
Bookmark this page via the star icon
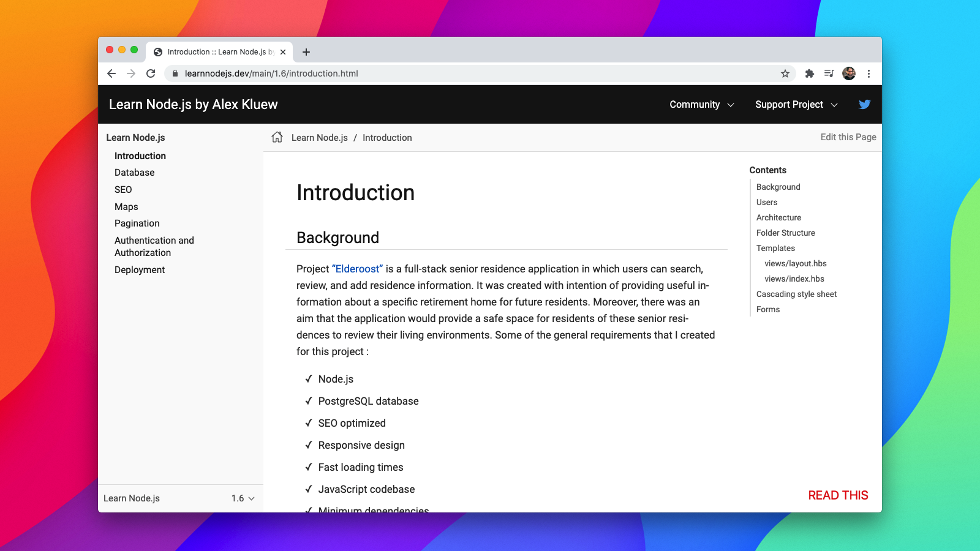pos(785,73)
